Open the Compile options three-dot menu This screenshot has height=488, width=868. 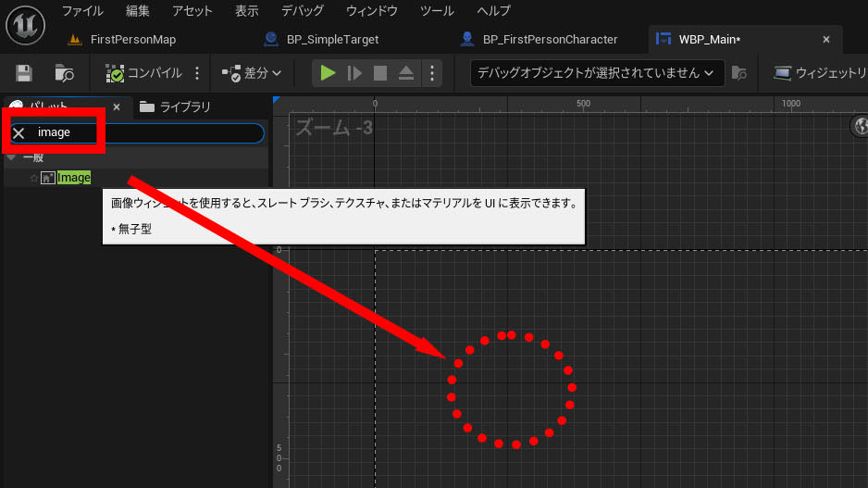coord(197,73)
